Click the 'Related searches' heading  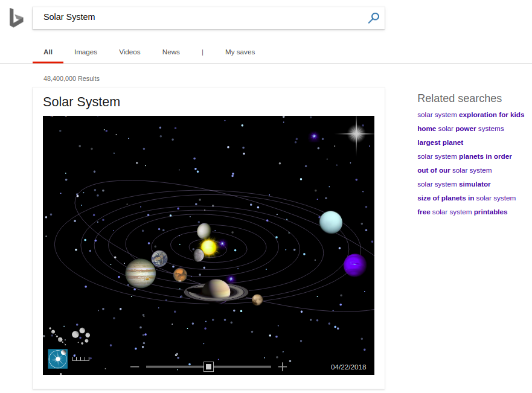[x=460, y=98]
